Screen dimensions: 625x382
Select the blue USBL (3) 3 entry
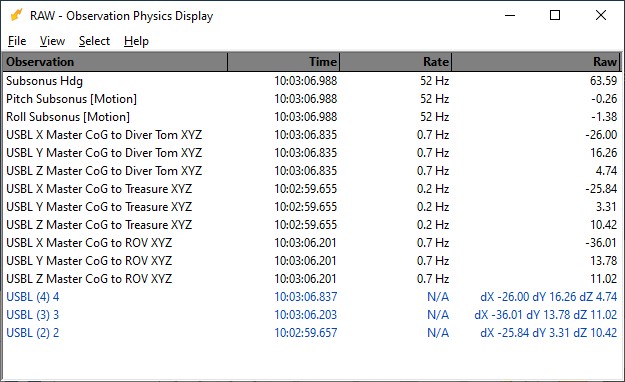click(x=312, y=315)
